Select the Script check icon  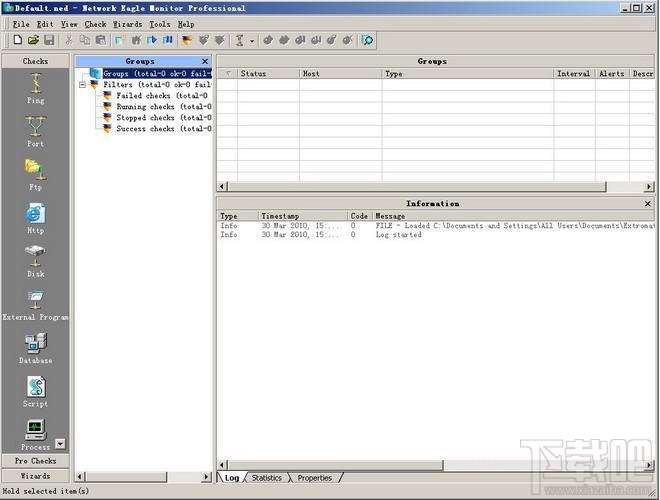tap(35, 392)
